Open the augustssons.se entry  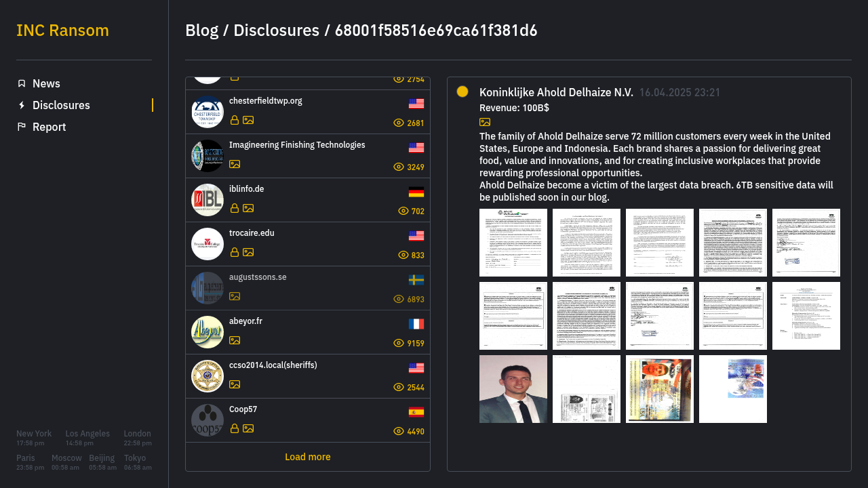point(308,288)
